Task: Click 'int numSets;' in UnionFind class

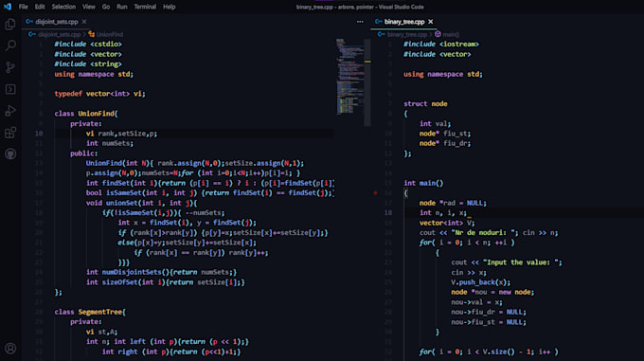Action: [110, 143]
